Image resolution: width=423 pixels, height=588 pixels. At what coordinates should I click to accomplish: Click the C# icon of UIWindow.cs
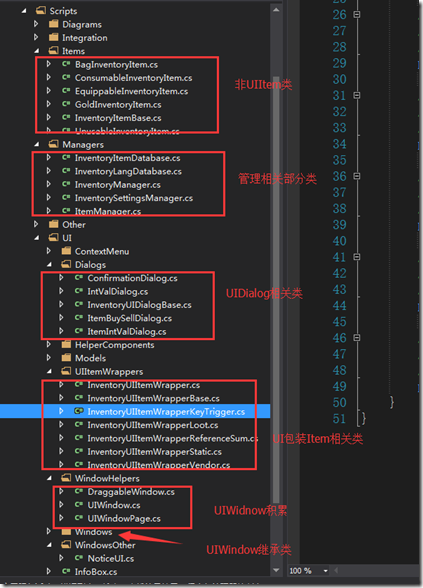[79, 505]
